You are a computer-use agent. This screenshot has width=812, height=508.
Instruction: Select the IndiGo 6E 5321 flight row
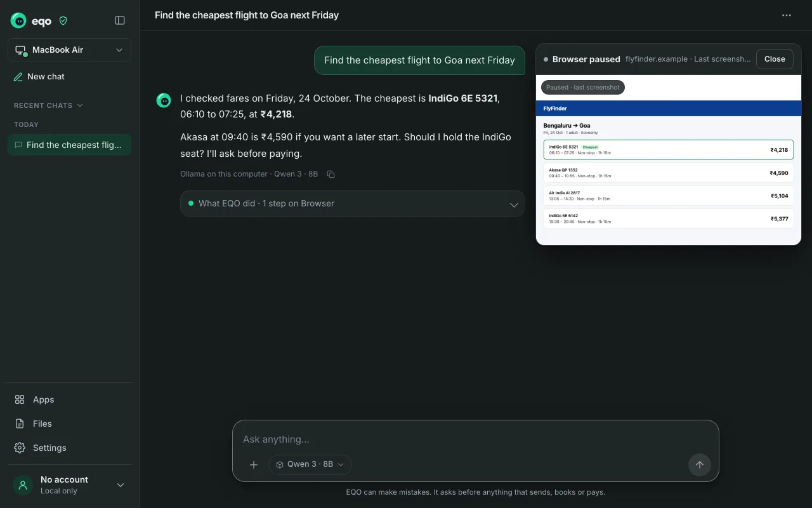[669, 150]
